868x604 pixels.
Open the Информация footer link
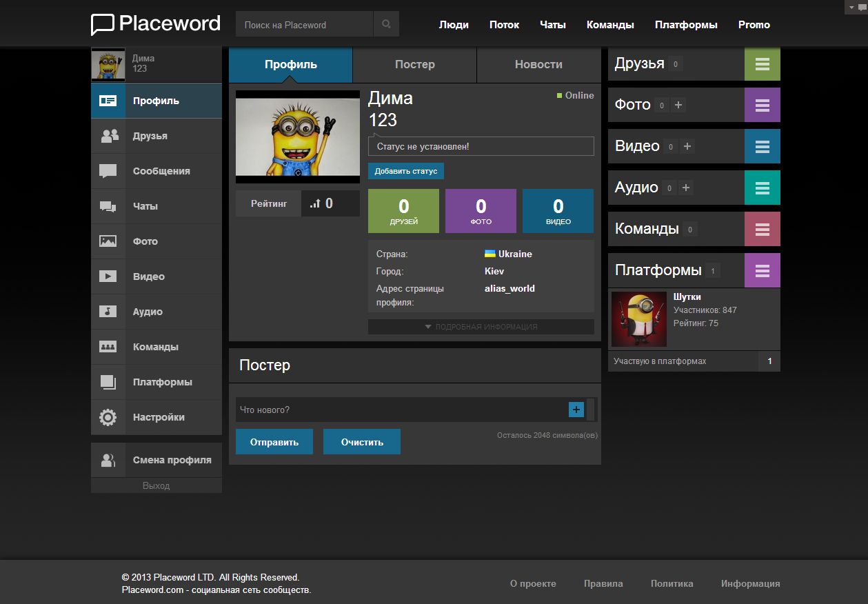tap(751, 583)
